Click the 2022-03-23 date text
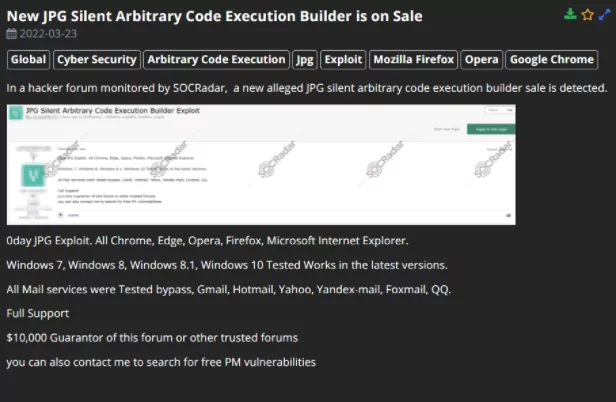This screenshot has height=402, width=616. click(x=48, y=34)
